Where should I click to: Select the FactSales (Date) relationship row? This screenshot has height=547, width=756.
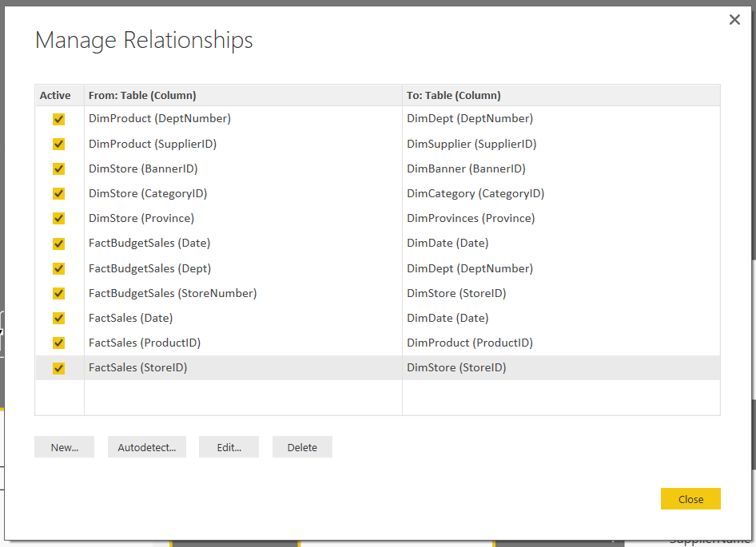130,318
